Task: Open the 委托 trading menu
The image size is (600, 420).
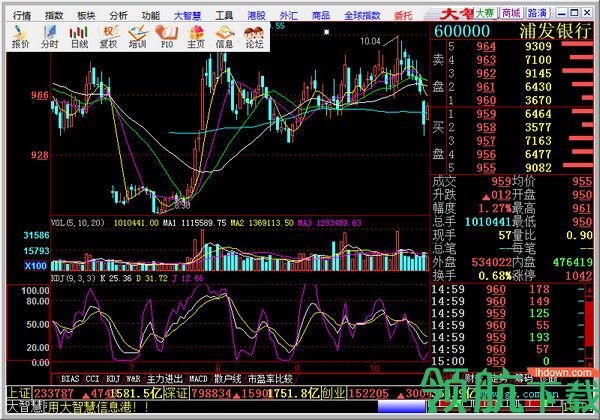Action: 403,15
